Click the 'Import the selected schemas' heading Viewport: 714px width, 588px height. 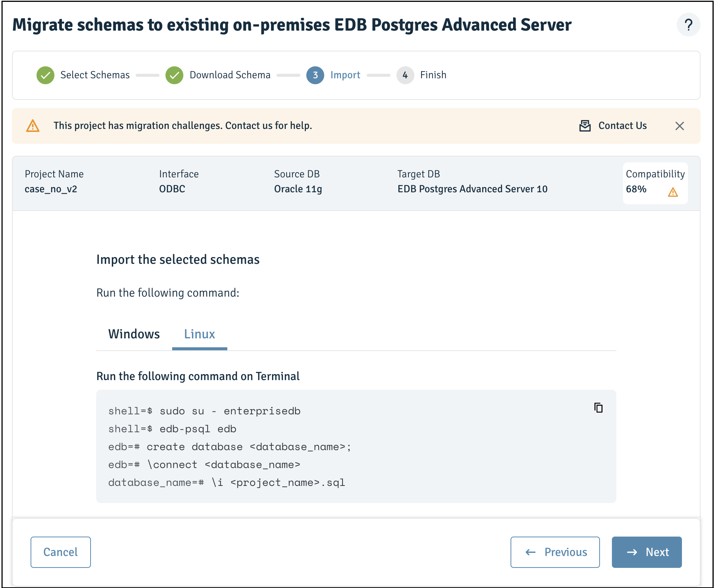(178, 260)
